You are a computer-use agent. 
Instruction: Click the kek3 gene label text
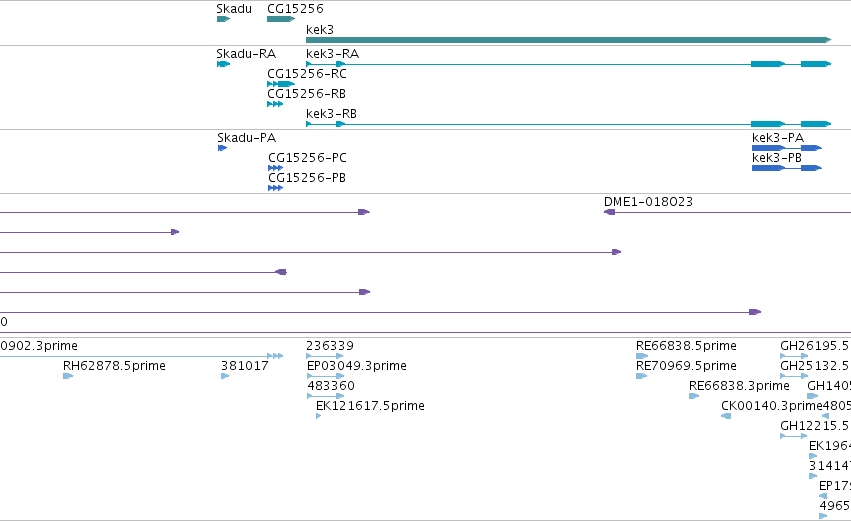point(320,30)
